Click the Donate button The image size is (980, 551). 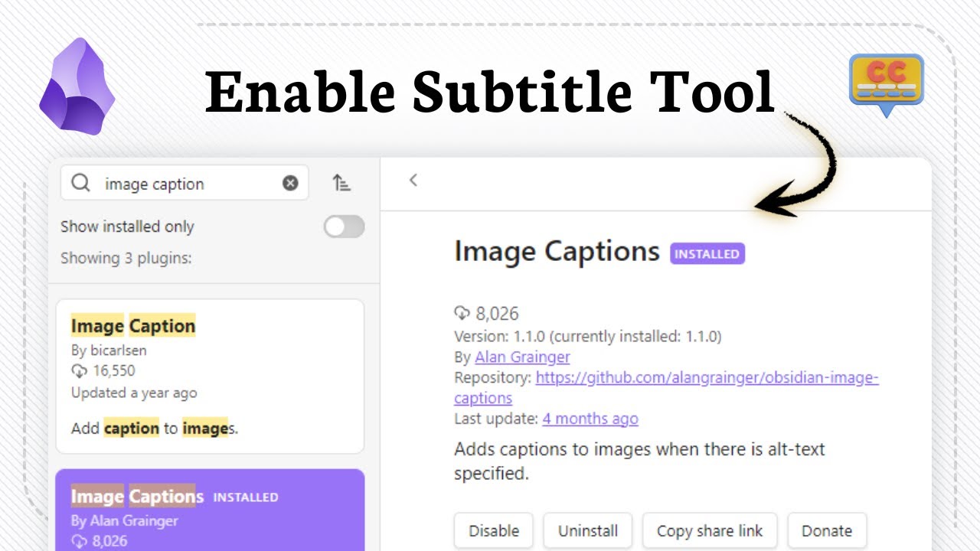click(827, 530)
